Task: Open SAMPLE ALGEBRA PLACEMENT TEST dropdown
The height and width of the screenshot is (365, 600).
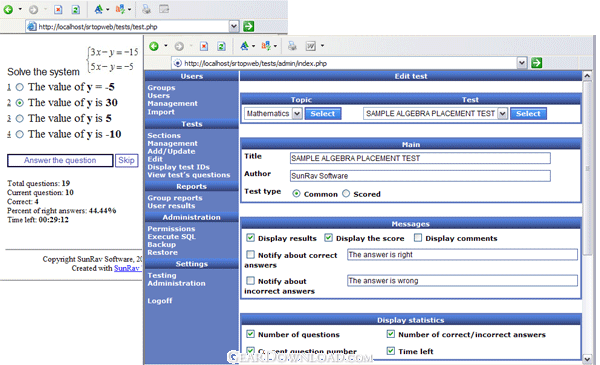Action: coord(503,114)
